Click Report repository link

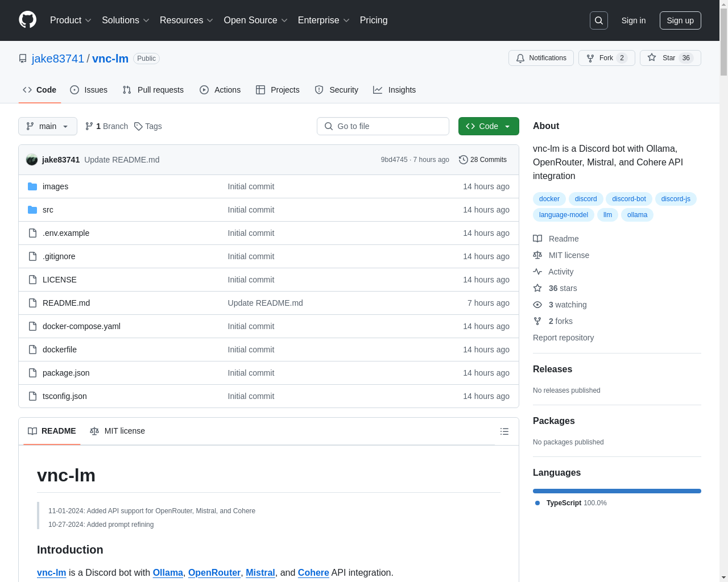pos(563,338)
